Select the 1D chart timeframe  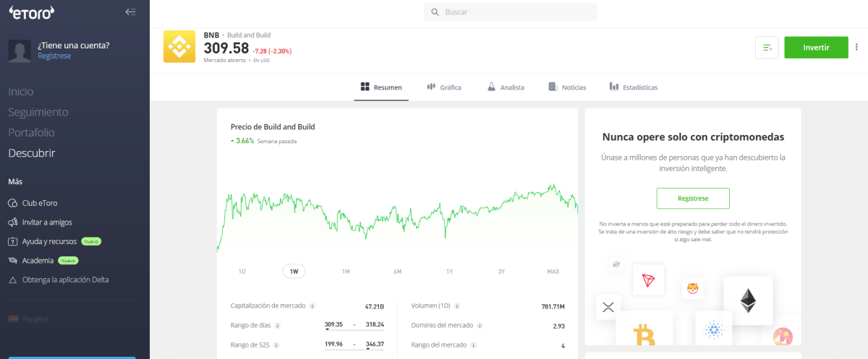242,272
